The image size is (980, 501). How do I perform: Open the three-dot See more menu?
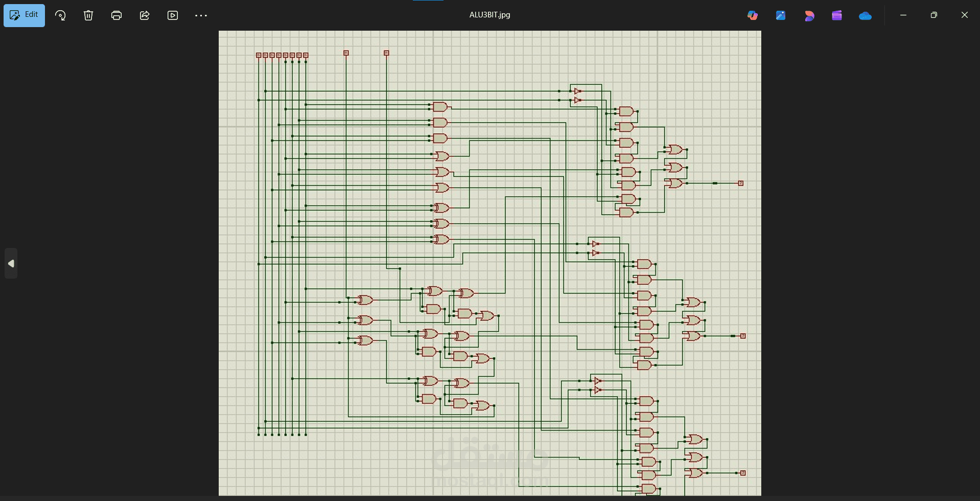[x=201, y=15]
